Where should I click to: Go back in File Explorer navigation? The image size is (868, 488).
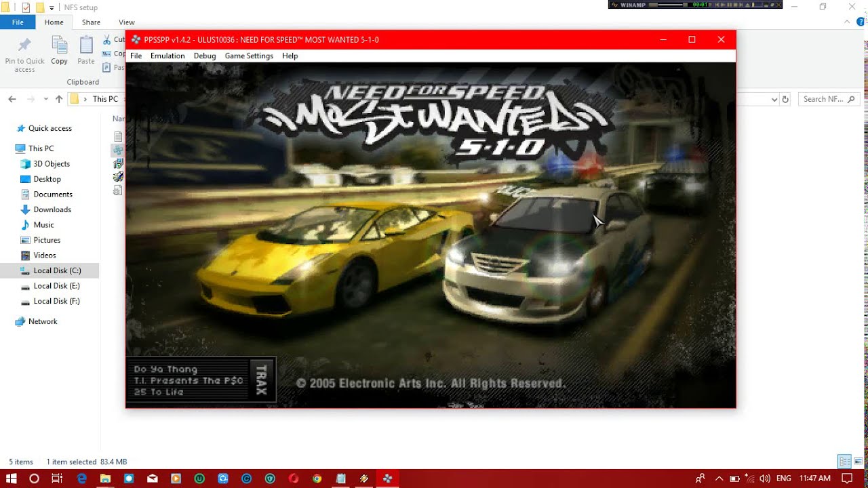coord(12,99)
